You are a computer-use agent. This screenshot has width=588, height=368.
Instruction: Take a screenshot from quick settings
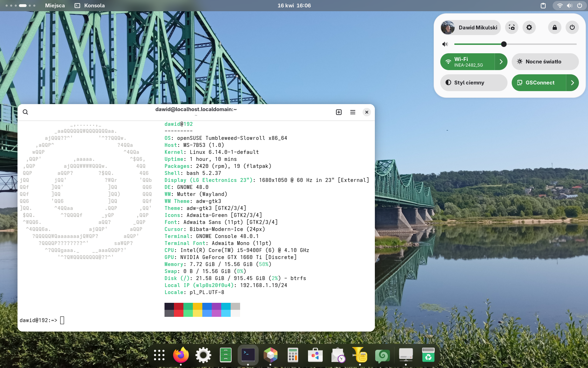511,27
